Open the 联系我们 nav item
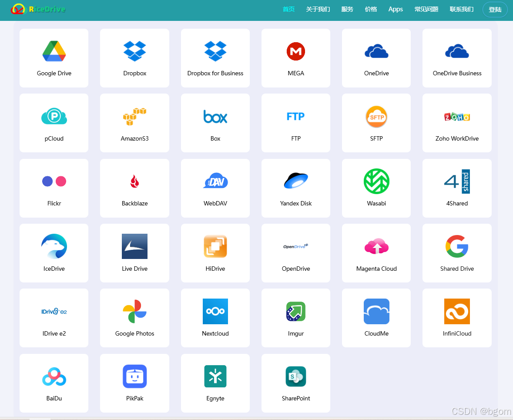The image size is (513, 420). tap(462, 9)
